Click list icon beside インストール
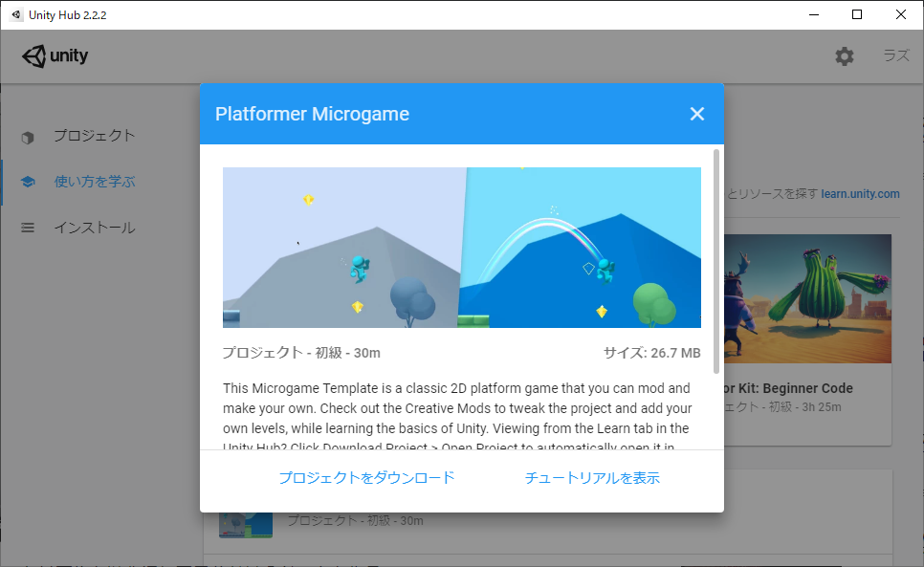Viewport: 924px width, 567px height. [28, 228]
